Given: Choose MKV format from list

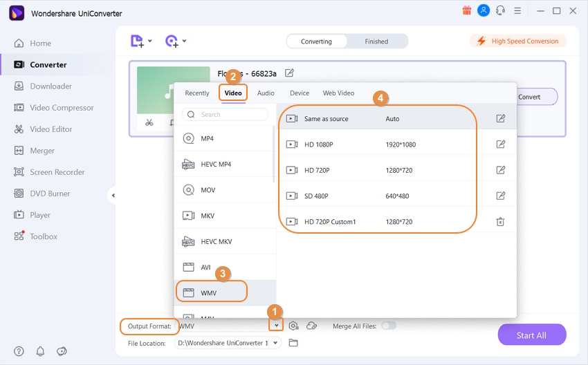Looking at the screenshot, I should coord(225,216).
